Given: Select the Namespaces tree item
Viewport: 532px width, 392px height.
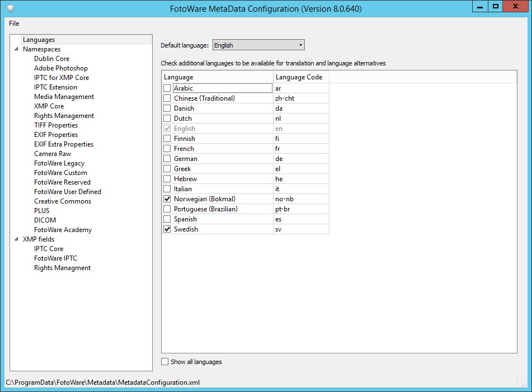Looking at the screenshot, I should (41, 49).
